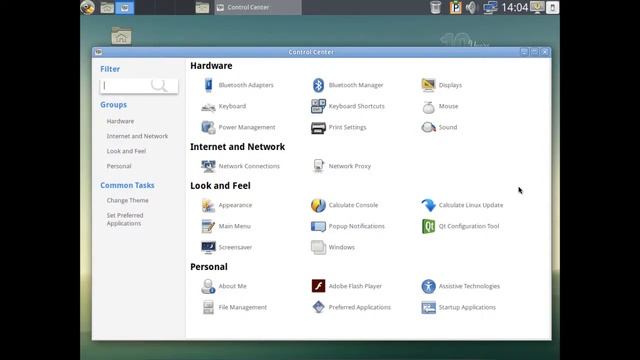Screen dimensions: 640x360
Task: Open Main Menu editor icon
Action: (208, 226)
